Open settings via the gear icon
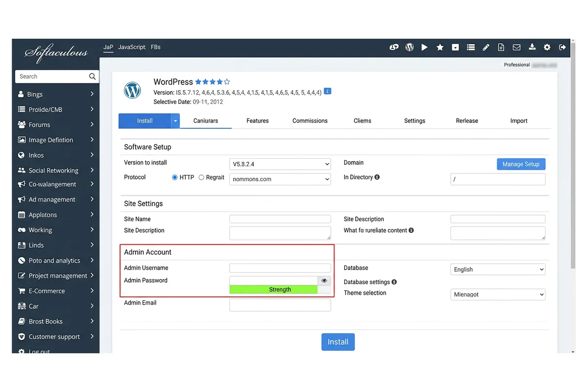 pos(547,47)
